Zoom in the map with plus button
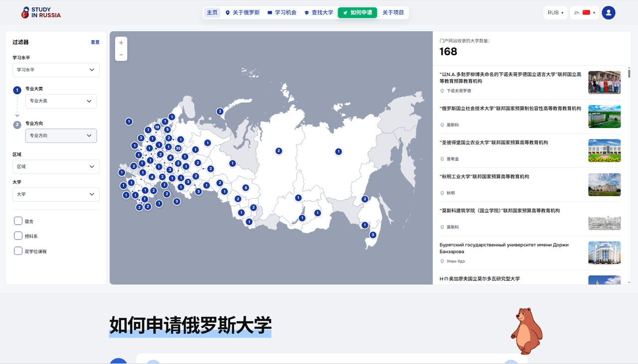 [121, 43]
